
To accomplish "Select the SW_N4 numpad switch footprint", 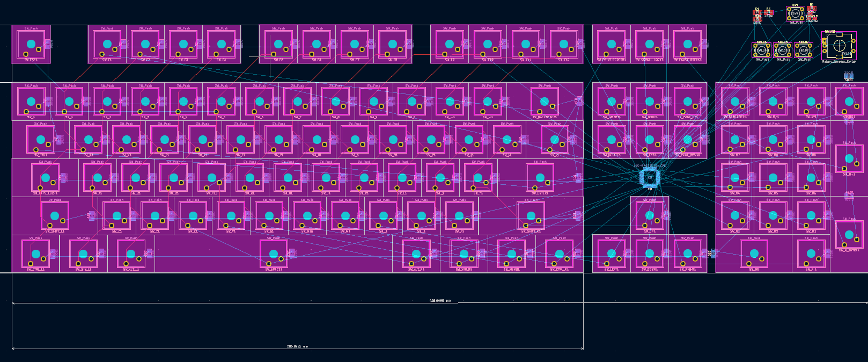I will pyautogui.click(x=735, y=178).
